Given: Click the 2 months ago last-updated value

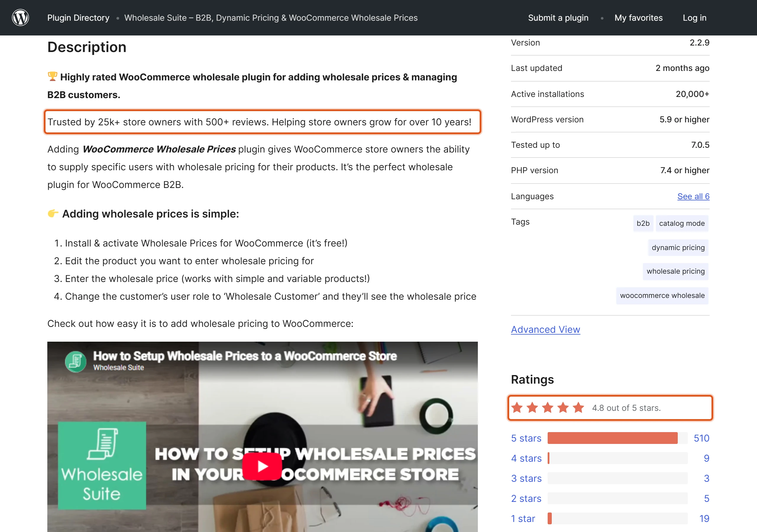Looking at the screenshot, I should (682, 68).
